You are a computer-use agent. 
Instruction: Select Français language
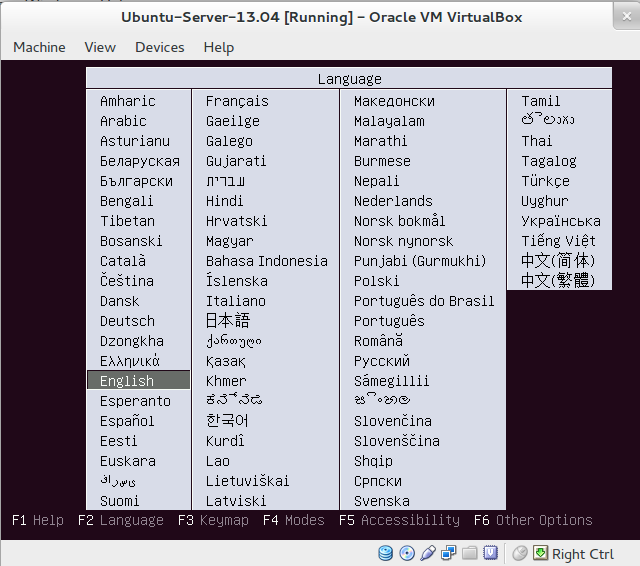[237, 101]
